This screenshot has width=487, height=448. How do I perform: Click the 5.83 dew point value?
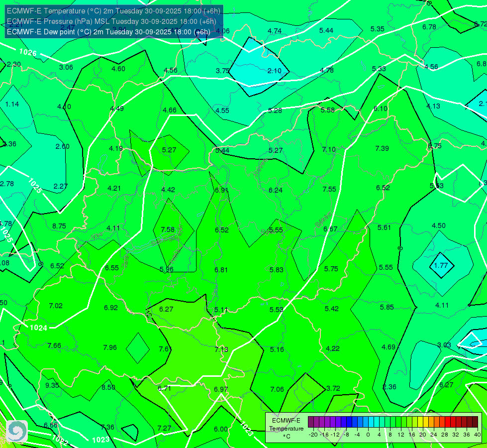click(277, 270)
